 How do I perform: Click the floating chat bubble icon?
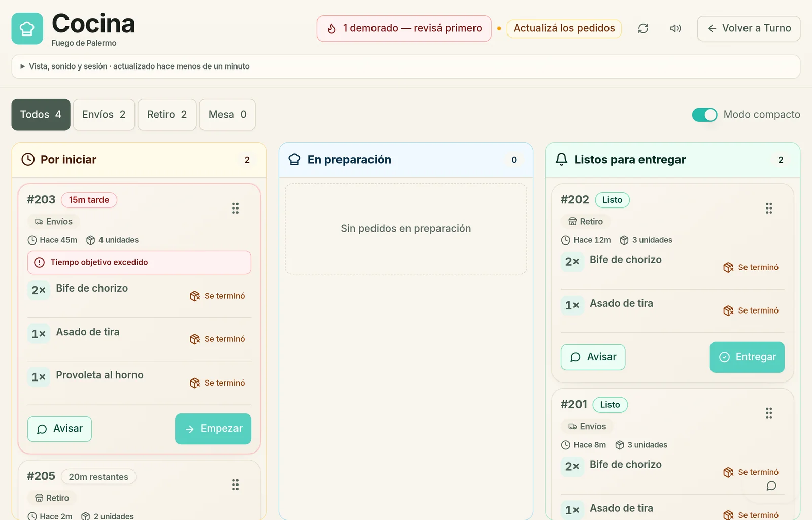click(771, 486)
